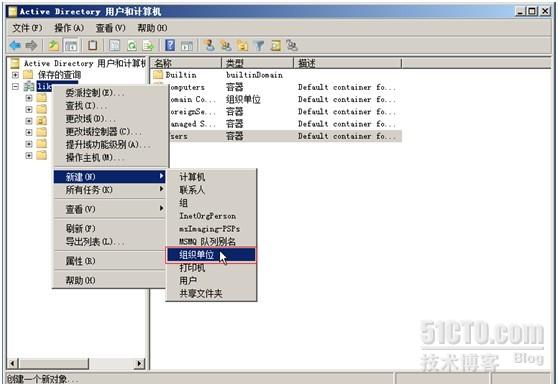
Task: Select the Builtin row name
Action: point(181,75)
